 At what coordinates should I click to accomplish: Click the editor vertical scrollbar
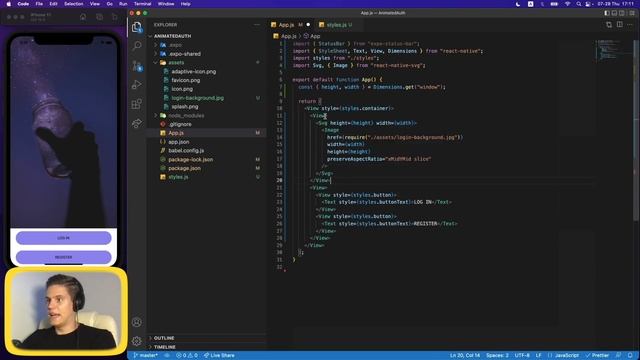pos(636,131)
